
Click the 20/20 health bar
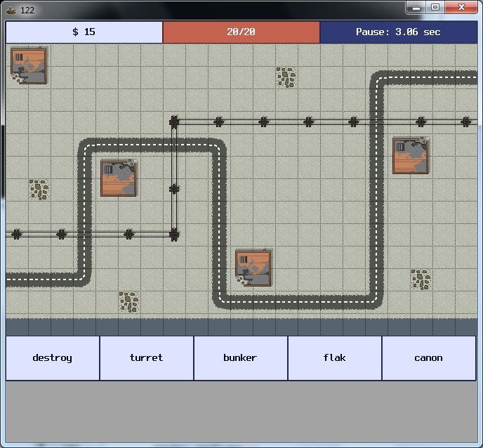[241, 32]
